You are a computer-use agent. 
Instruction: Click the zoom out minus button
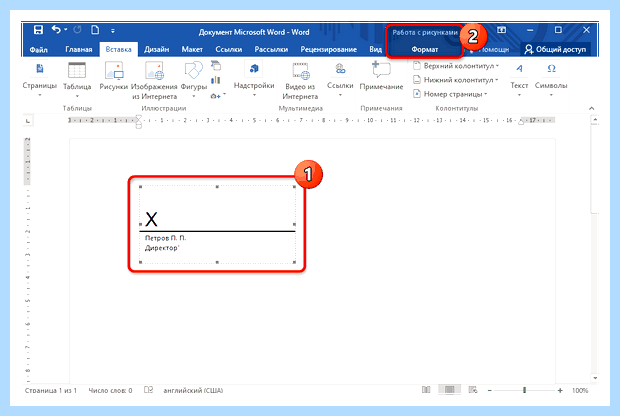click(x=490, y=391)
